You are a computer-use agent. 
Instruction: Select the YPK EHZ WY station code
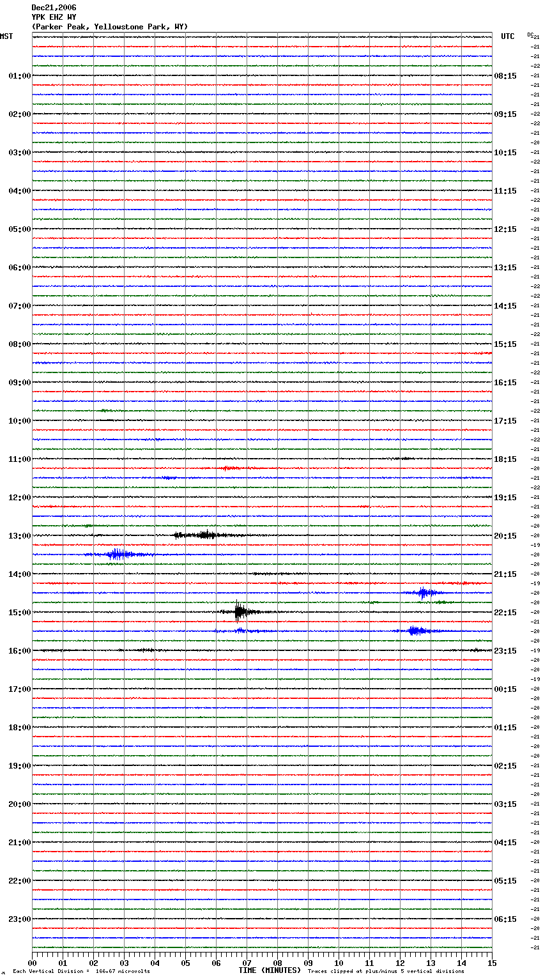pos(54,17)
